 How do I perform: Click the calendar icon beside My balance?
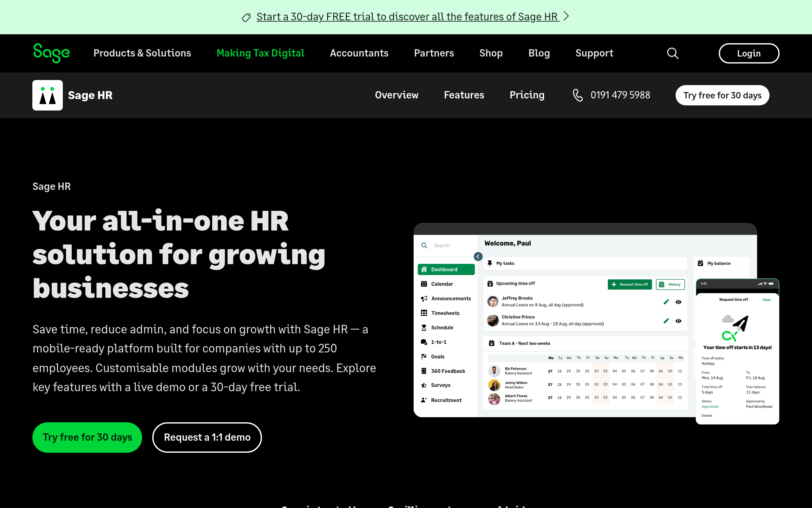(x=700, y=263)
